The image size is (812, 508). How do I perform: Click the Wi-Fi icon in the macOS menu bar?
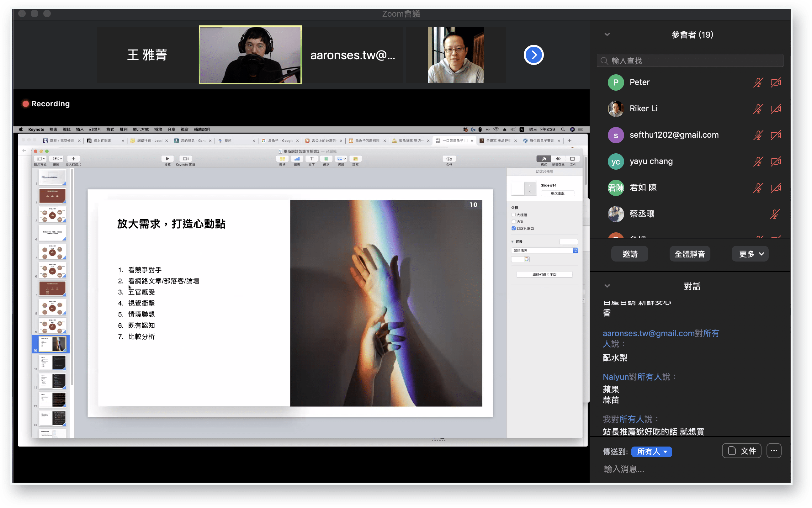click(496, 129)
